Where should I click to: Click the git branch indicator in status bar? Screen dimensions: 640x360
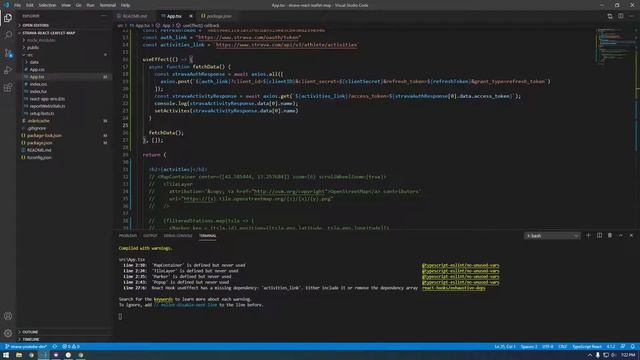26,347
